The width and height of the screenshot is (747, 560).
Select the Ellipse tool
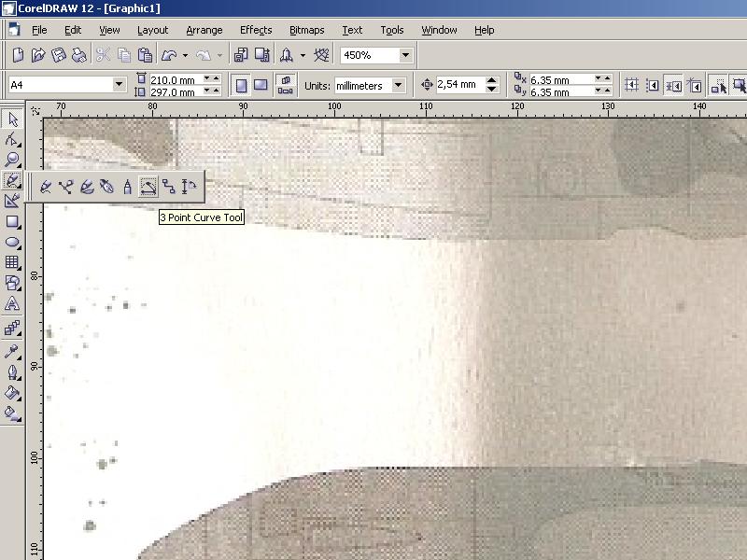pyautogui.click(x=13, y=242)
